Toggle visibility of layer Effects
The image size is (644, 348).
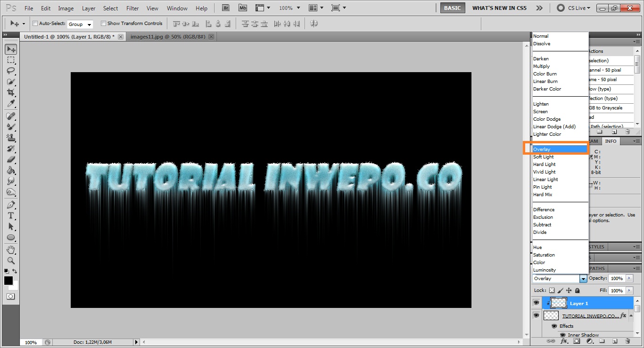(554, 326)
